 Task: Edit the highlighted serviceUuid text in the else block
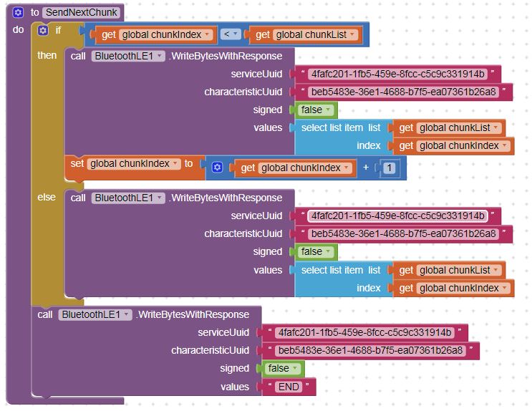pyautogui.click(x=397, y=216)
